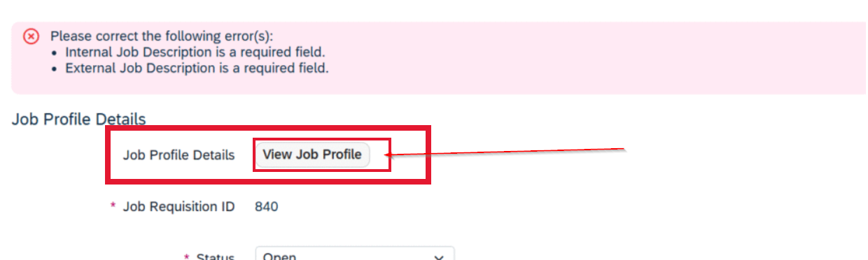Select the Open value in Status
The height and width of the screenshot is (260, 868).
click(279, 256)
